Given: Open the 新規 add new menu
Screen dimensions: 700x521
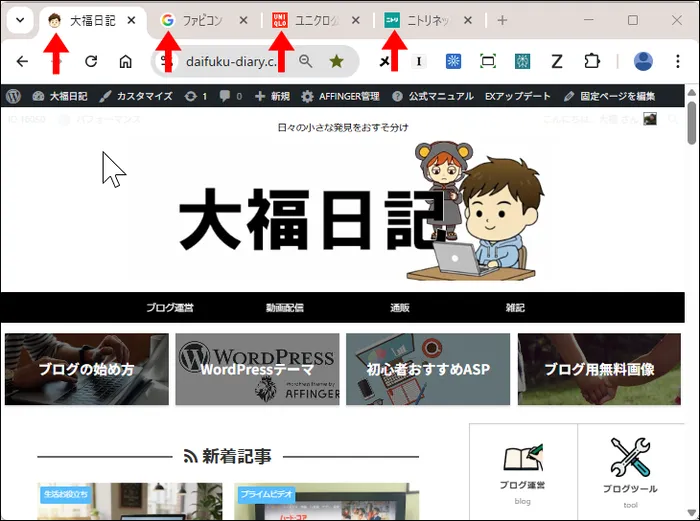Looking at the screenshot, I should pos(272,96).
